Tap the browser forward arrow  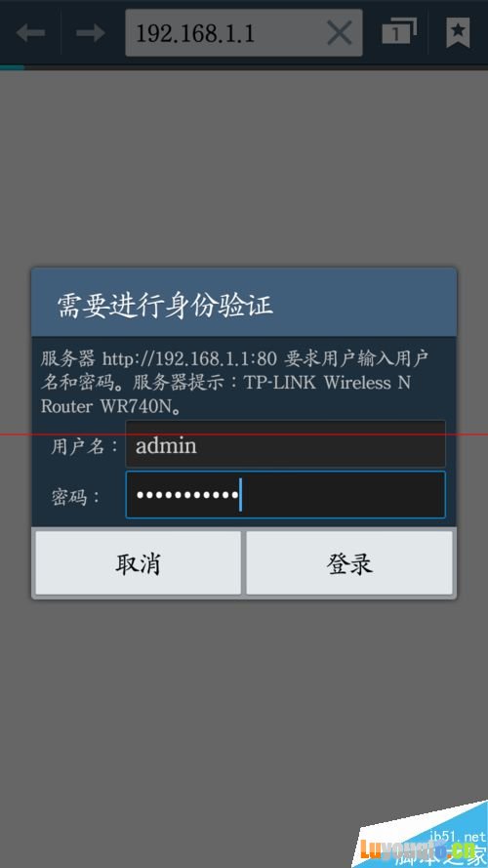pos(91,33)
